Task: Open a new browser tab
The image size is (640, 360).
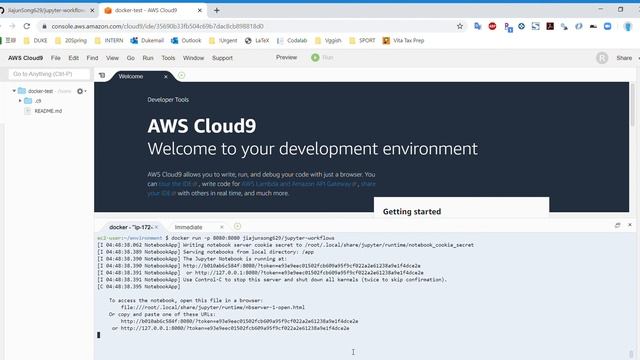Action: [x=217, y=11]
